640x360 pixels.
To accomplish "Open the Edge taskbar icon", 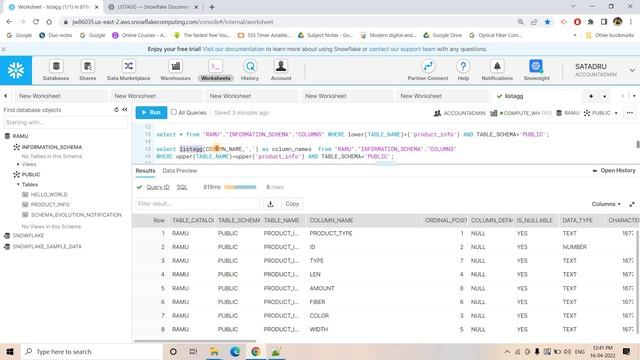I will click(x=235, y=351).
